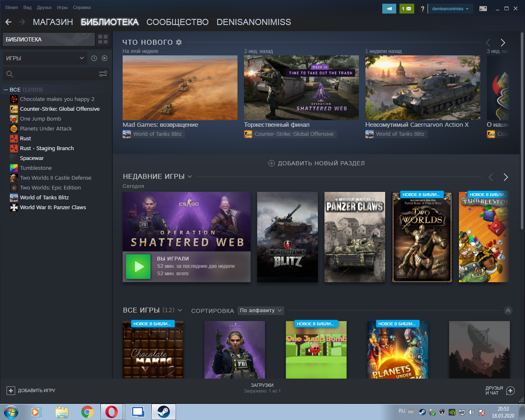525x420 pixels.
Task: Show previous What's New items arrow
Action: pyautogui.click(x=488, y=43)
